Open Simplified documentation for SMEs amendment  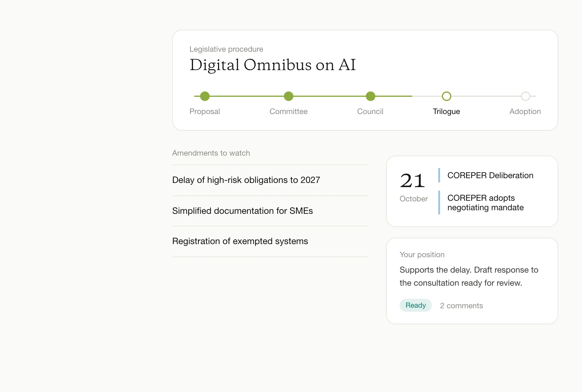coord(270,211)
